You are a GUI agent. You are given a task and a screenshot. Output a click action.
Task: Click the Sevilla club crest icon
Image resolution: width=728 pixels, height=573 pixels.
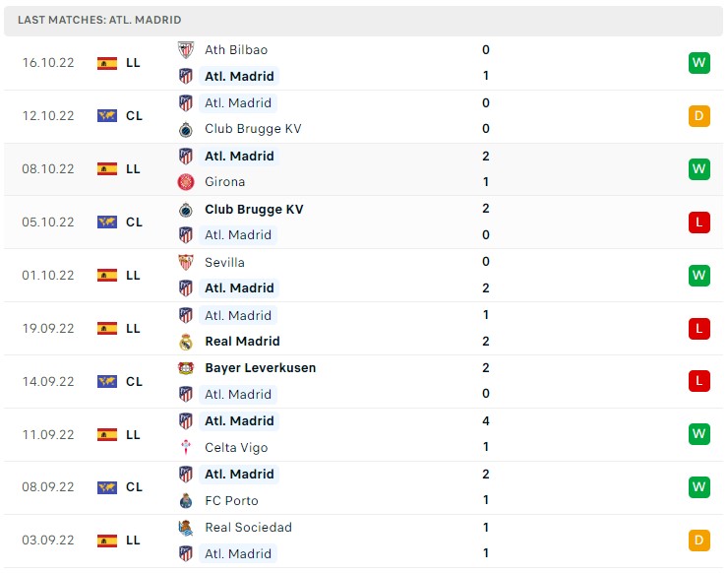(x=186, y=263)
